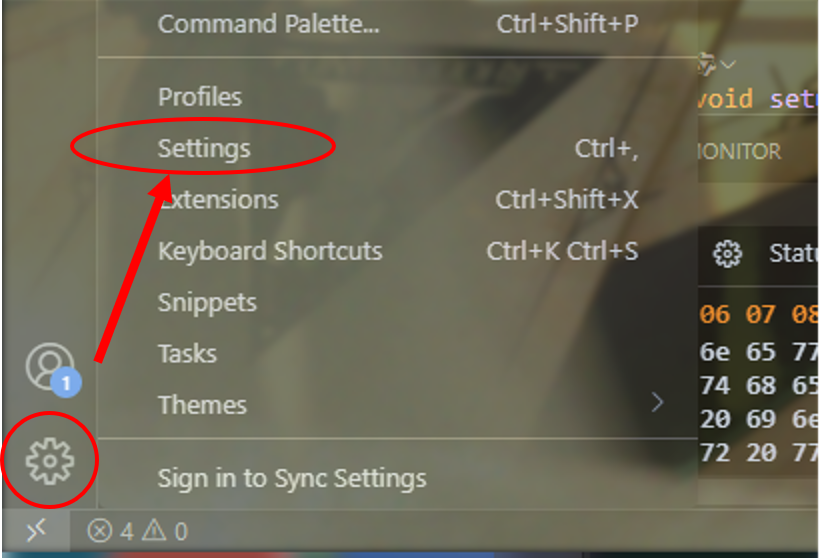Click the gear icon beside Status
819x559 pixels.
[x=727, y=253]
